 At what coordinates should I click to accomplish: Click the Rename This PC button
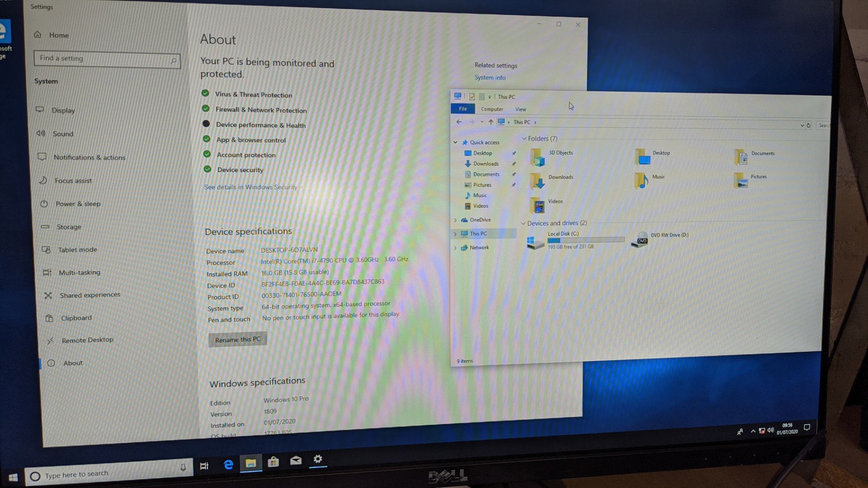[x=238, y=339]
